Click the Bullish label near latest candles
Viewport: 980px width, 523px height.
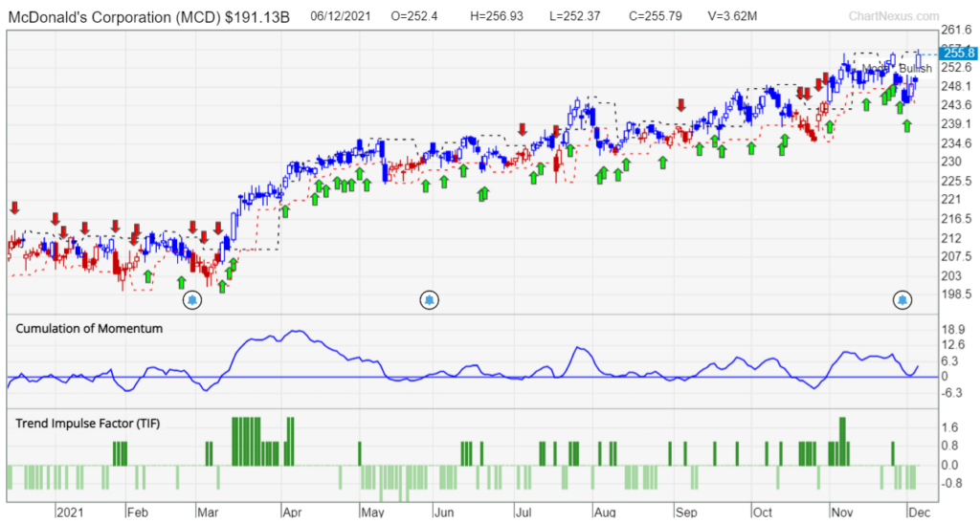[916, 69]
